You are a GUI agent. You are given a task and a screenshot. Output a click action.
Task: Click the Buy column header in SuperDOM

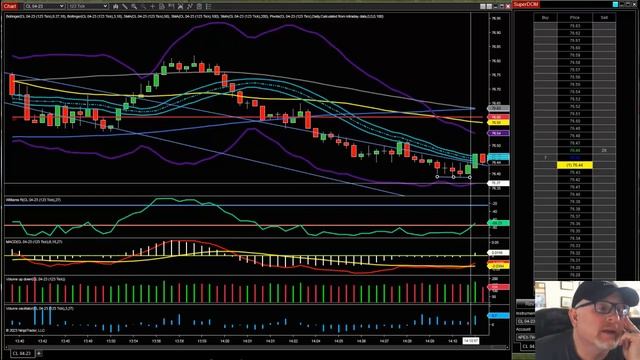click(x=545, y=18)
